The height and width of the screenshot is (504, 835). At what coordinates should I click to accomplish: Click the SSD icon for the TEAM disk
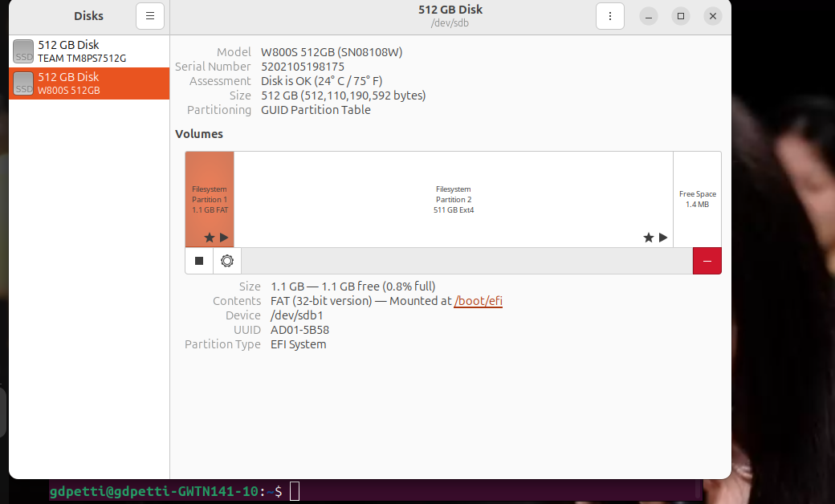click(x=23, y=51)
